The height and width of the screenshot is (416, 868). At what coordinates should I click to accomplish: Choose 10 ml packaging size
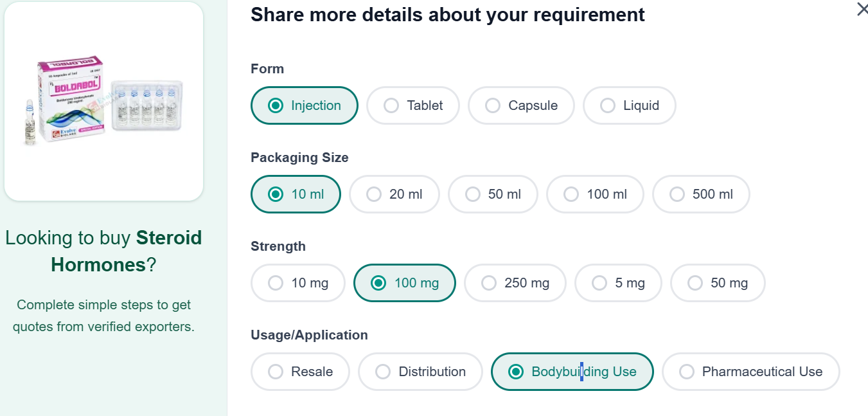pos(296,194)
